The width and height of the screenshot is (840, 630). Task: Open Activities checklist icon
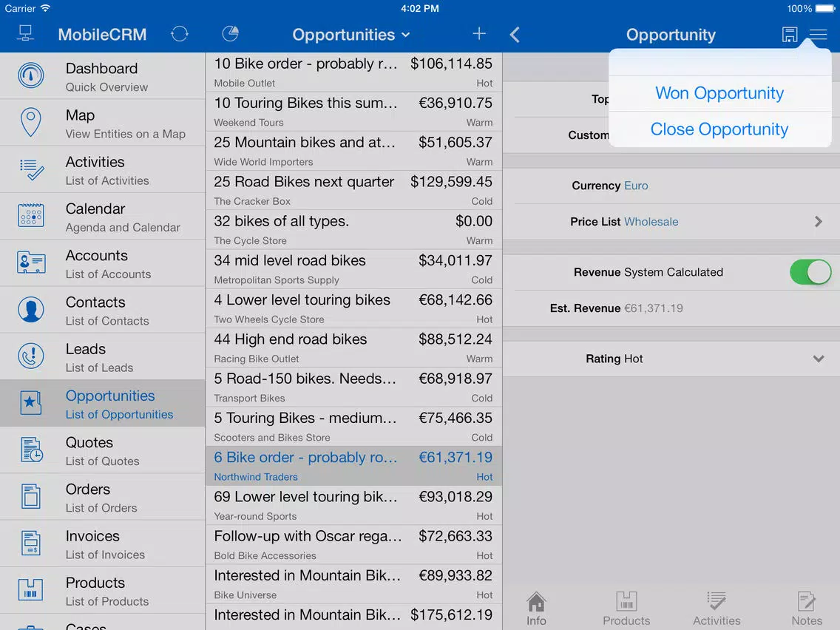pyautogui.click(x=32, y=169)
